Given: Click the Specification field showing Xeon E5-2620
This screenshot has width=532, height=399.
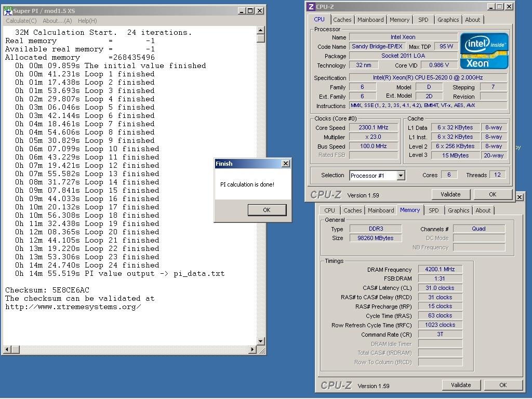Looking at the screenshot, I should point(428,78).
